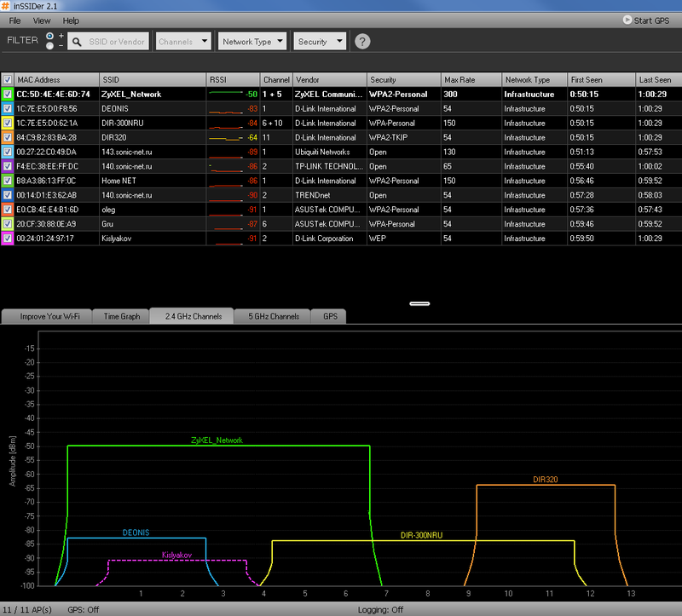682x616 pixels.
Task: Click the WPA2-TKIP security cell
Action: (x=388, y=137)
